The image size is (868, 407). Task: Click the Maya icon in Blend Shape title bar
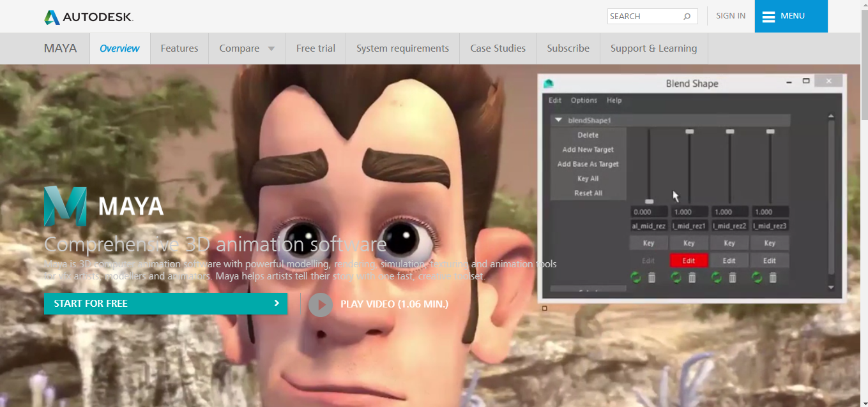click(x=548, y=84)
